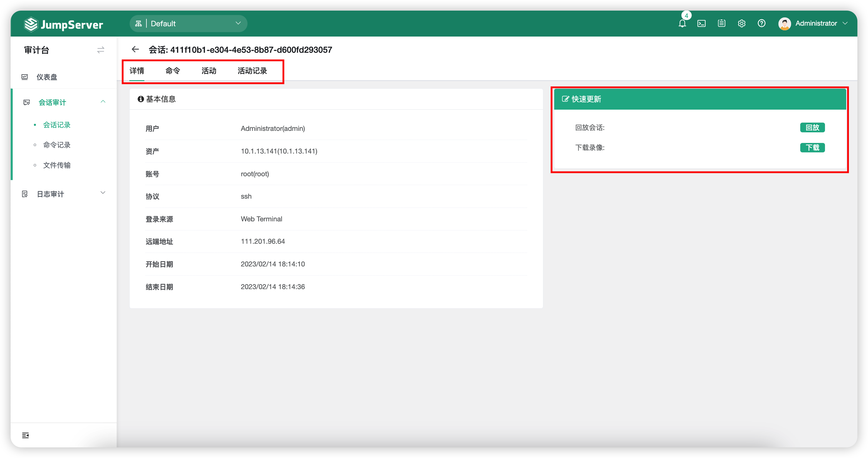Select the 详情 tab
This screenshot has width=868, height=458.
pyautogui.click(x=137, y=71)
